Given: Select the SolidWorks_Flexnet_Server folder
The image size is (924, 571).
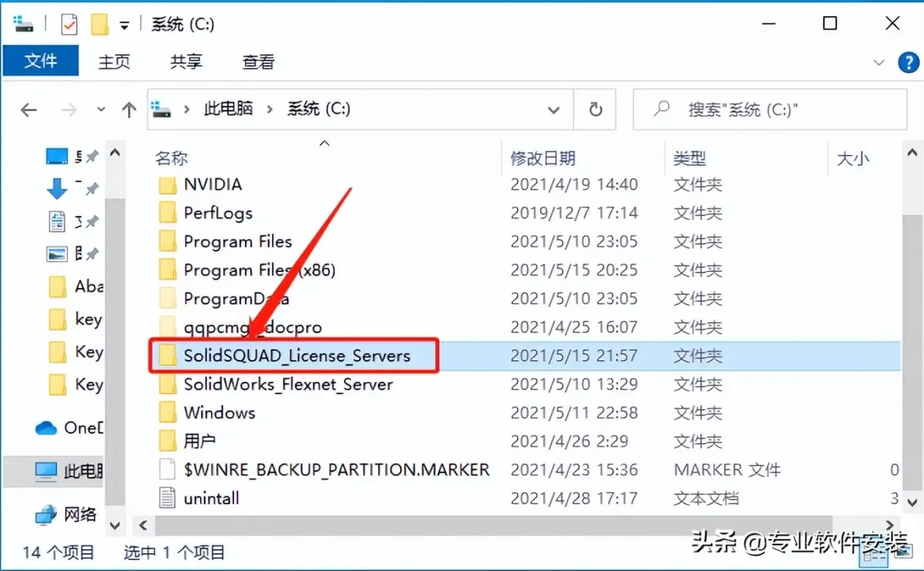Looking at the screenshot, I should pyautogui.click(x=288, y=384).
